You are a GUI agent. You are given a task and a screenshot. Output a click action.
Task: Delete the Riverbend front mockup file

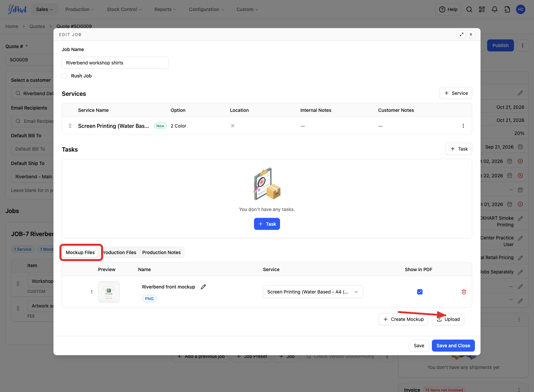click(464, 292)
